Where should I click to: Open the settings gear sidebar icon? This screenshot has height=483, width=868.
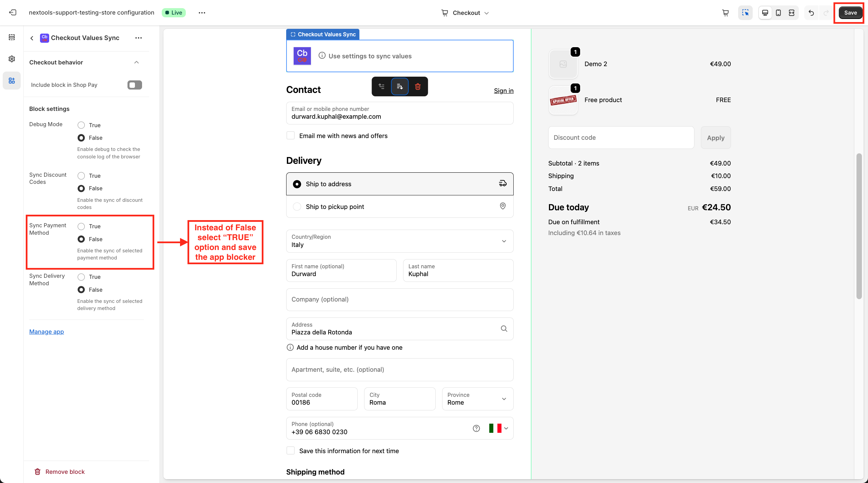click(12, 59)
